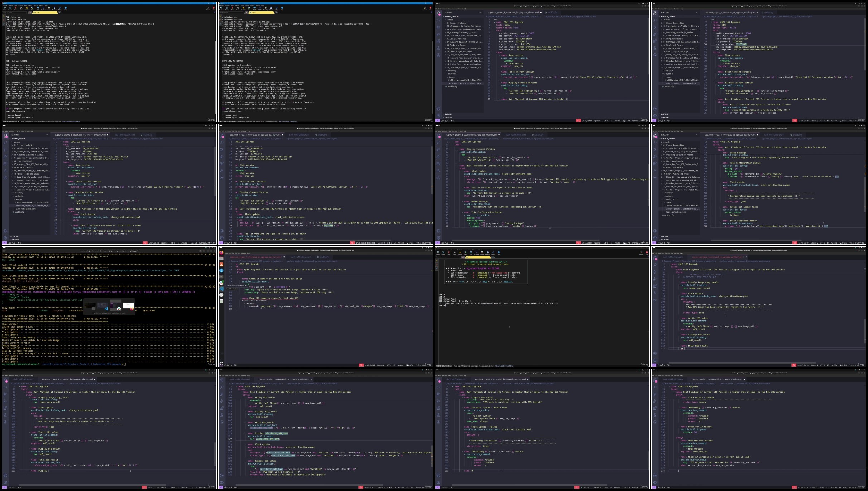The height and width of the screenshot is (491, 868).
Task: Click Games in the show flash MobaXterm toolbar
Action: coord(454,253)
